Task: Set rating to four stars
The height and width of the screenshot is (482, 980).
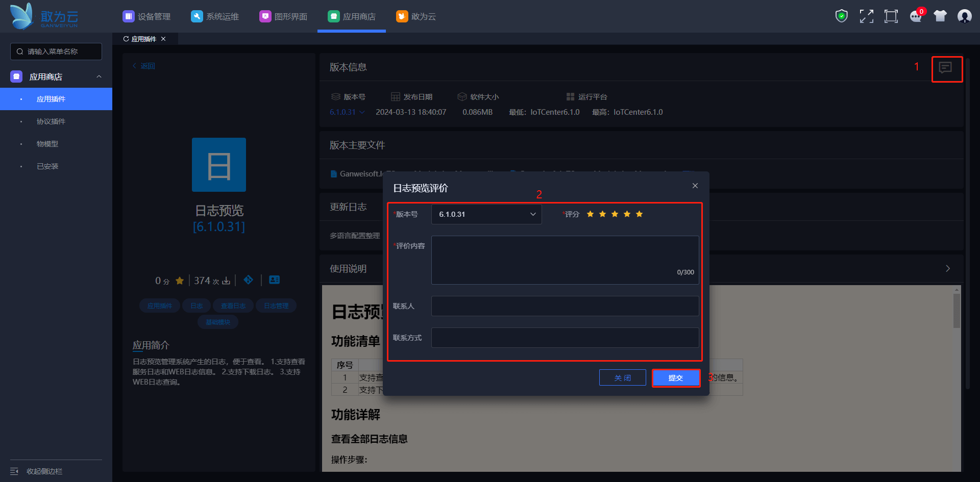Action: click(627, 214)
